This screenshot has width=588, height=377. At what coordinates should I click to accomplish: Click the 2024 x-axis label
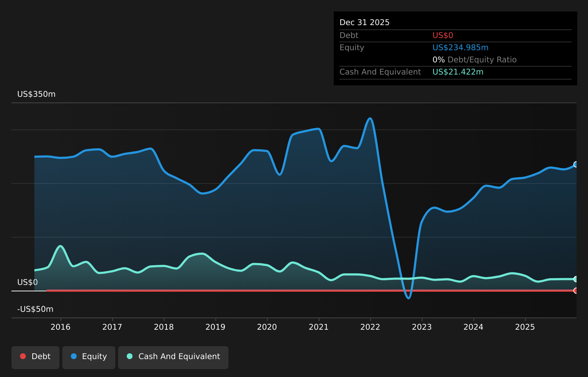click(x=473, y=327)
